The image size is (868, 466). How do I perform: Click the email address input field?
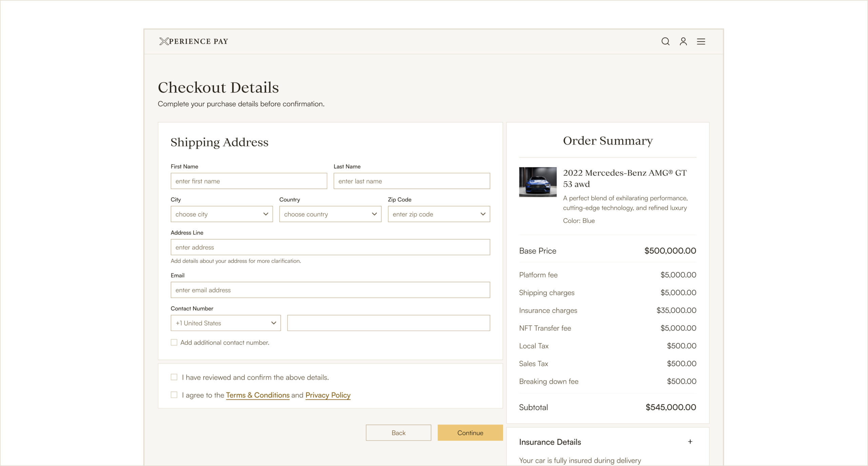(330, 290)
